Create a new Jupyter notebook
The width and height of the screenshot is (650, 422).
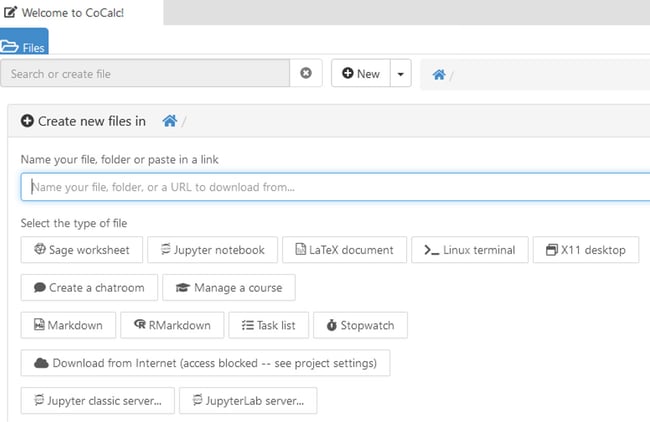(212, 250)
